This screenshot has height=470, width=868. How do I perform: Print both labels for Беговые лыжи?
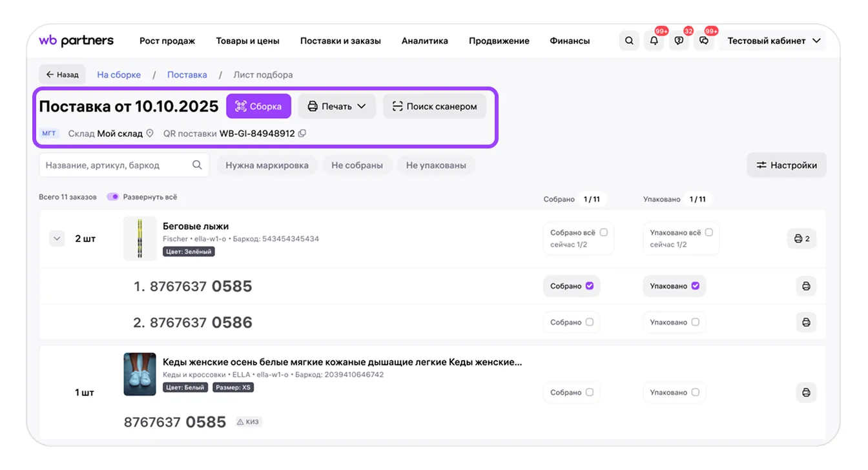click(x=801, y=239)
